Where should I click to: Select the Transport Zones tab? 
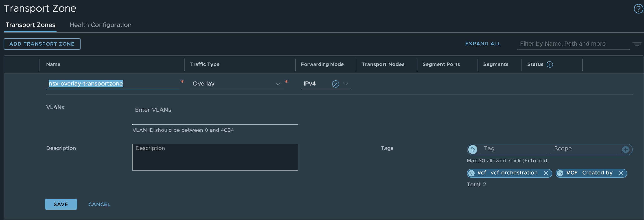[x=30, y=25]
